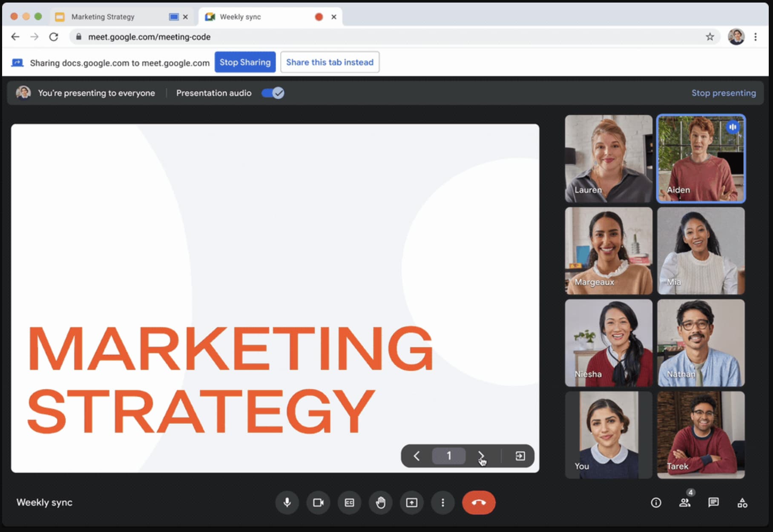773x532 pixels.
Task: Open more options in call toolbar
Action: 443,503
